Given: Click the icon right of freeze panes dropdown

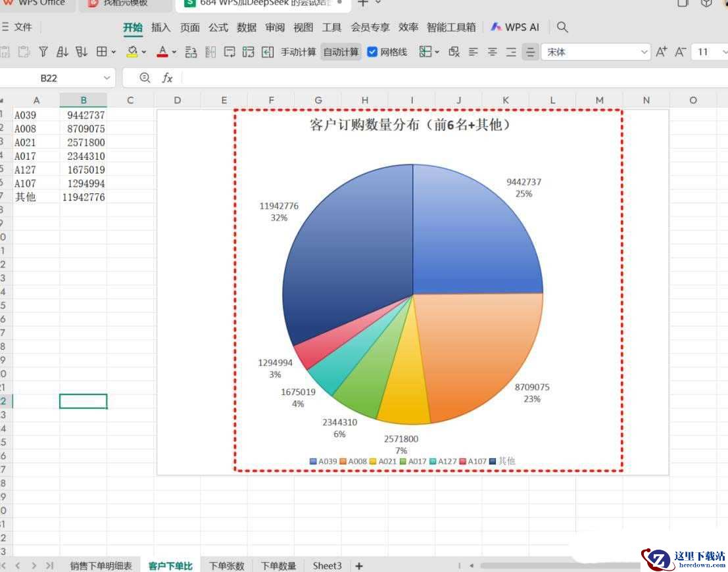Looking at the screenshot, I should [454, 51].
